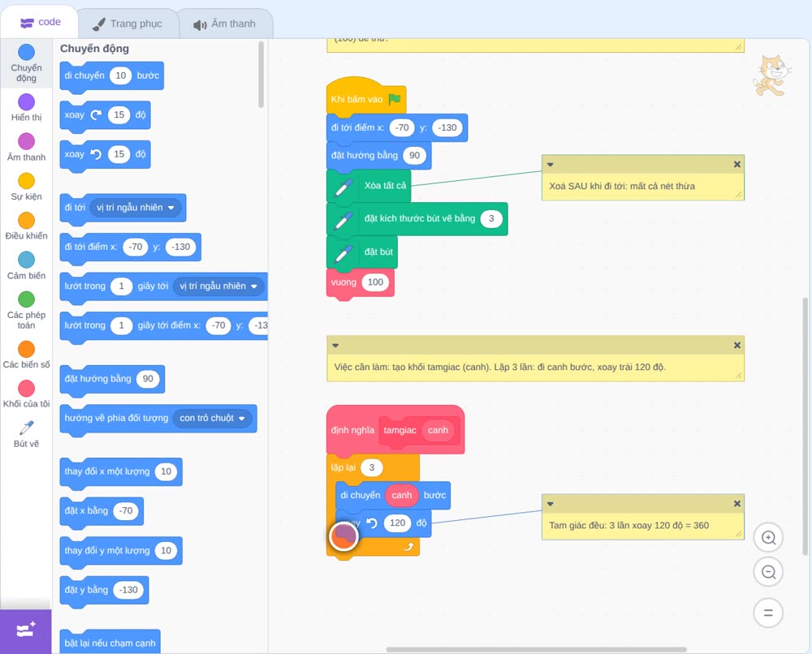Click the add extension button

click(26, 630)
